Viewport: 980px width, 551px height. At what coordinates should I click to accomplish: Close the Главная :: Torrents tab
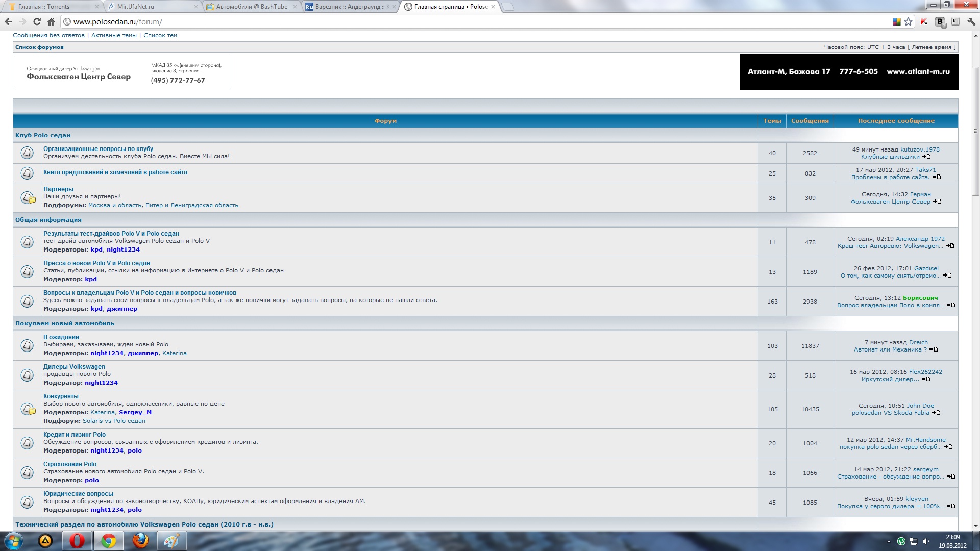tap(97, 7)
